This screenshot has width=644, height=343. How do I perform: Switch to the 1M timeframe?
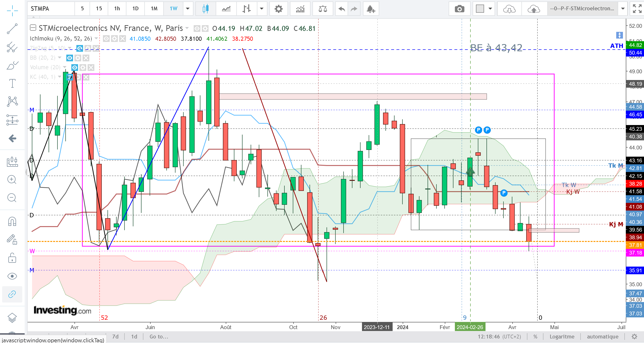tap(154, 9)
